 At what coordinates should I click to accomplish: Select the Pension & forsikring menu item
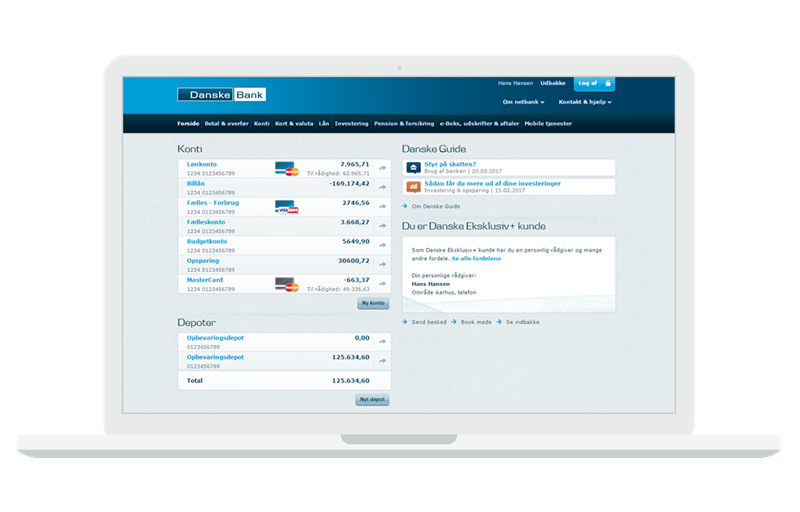(404, 124)
